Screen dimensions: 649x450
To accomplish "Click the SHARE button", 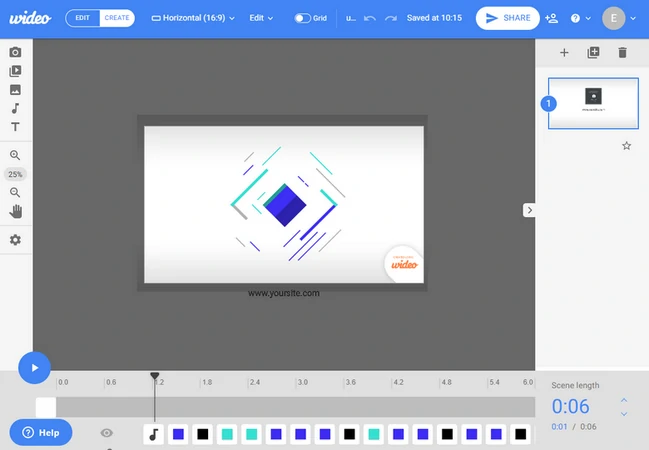I will 507,18.
